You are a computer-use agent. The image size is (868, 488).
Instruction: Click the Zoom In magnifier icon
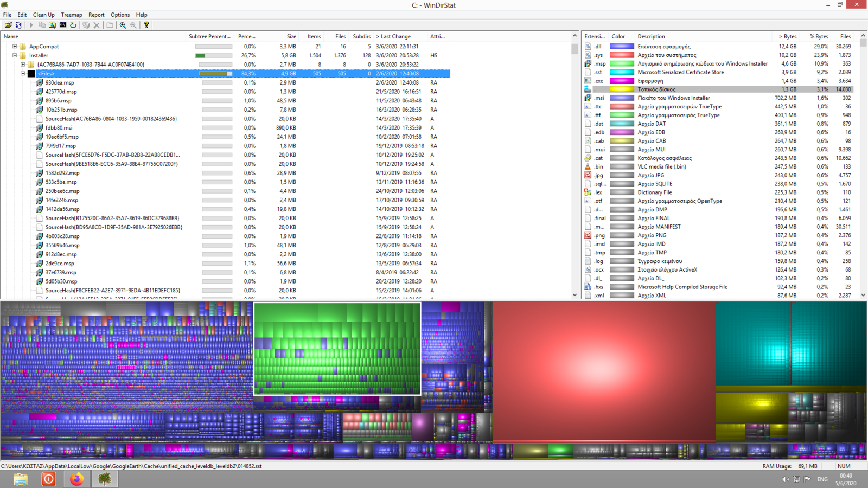[x=123, y=25]
